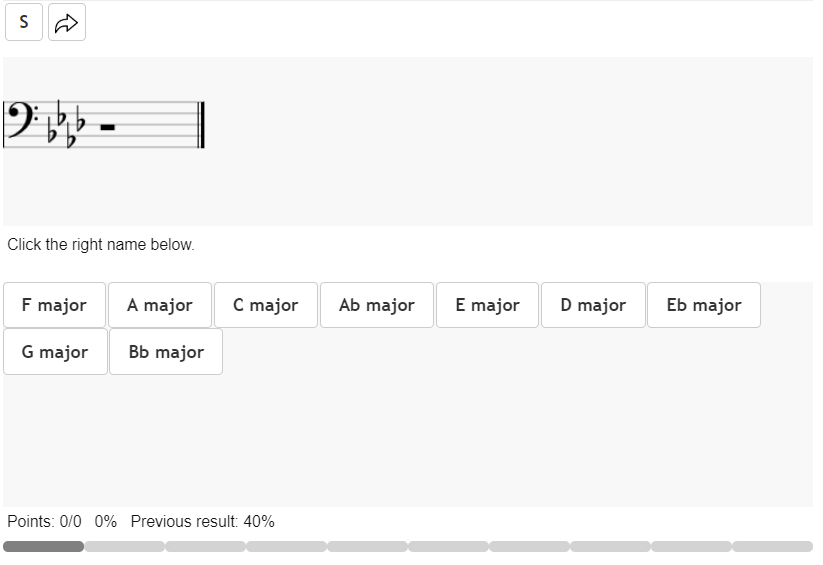Select the E major option
The image size is (823, 565).
[x=487, y=305]
